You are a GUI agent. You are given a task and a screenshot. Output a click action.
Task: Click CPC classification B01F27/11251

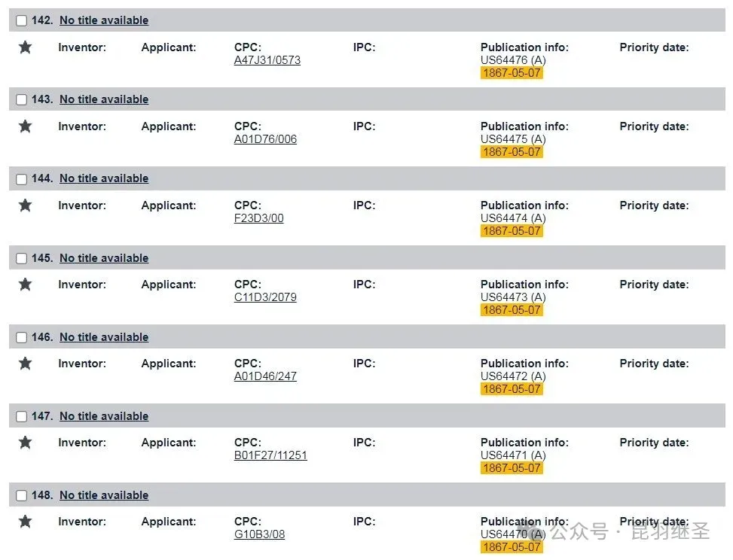[x=270, y=455]
